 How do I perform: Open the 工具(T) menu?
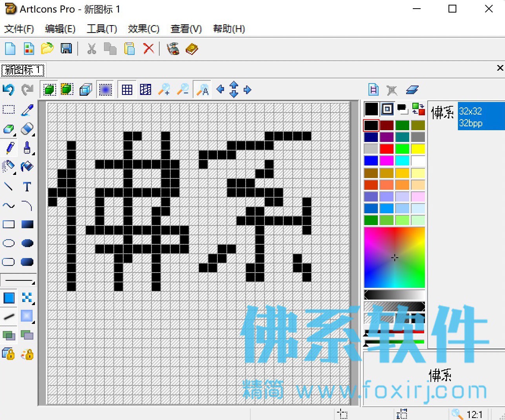(x=102, y=29)
